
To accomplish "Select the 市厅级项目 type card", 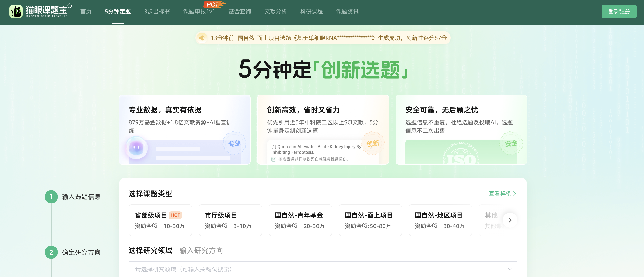I will pyautogui.click(x=230, y=220).
